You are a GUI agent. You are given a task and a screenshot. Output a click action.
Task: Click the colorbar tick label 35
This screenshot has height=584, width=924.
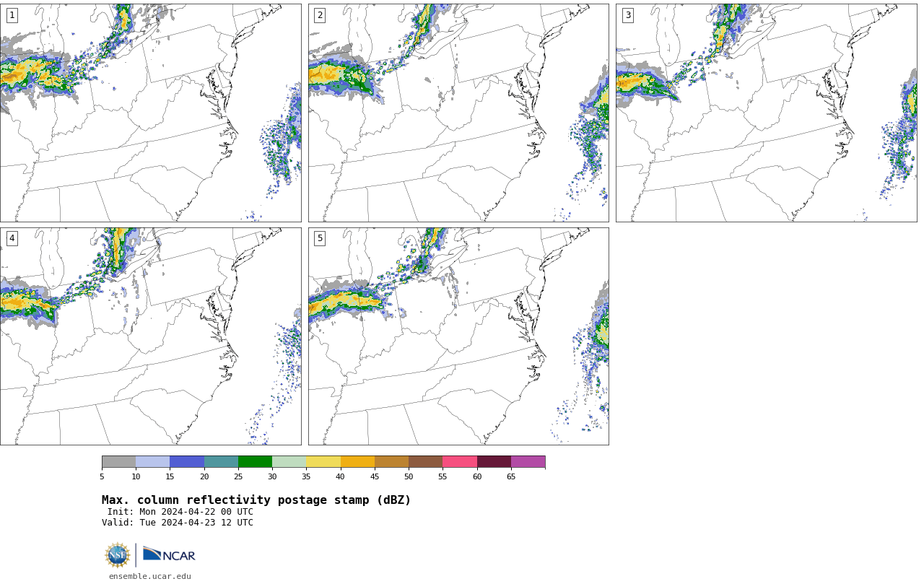click(306, 476)
